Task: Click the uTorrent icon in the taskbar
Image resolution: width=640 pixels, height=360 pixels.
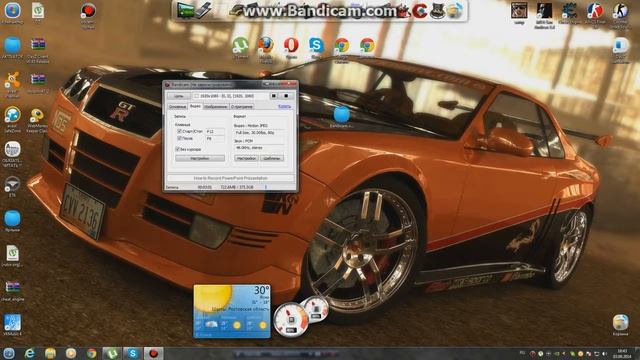Action: (x=112, y=353)
